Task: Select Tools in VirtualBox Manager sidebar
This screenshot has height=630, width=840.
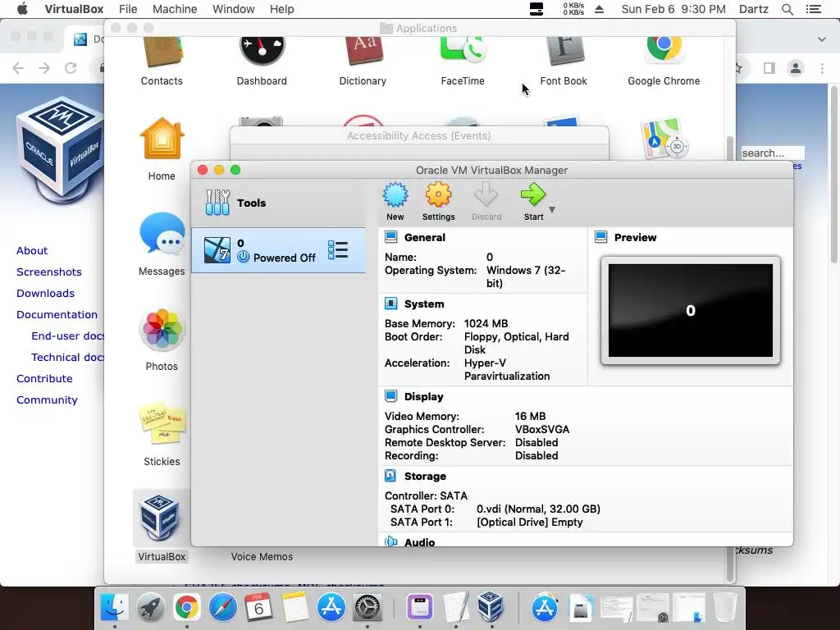Action: tap(279, 203)
